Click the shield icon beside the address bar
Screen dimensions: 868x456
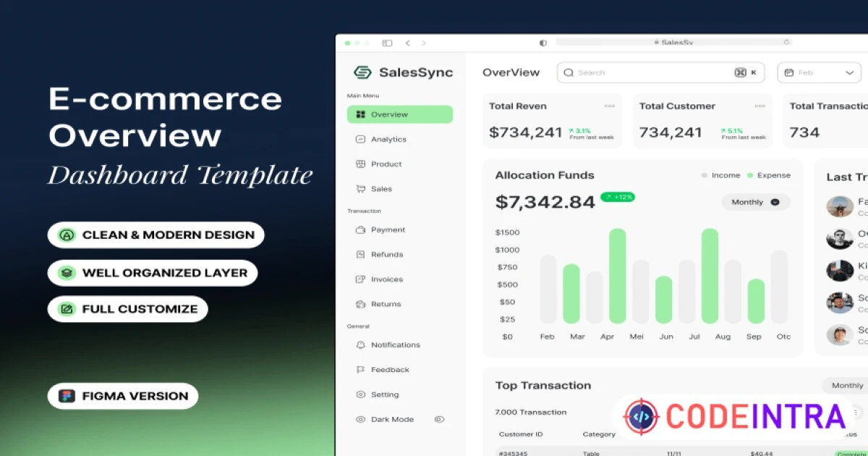[543, 43]
